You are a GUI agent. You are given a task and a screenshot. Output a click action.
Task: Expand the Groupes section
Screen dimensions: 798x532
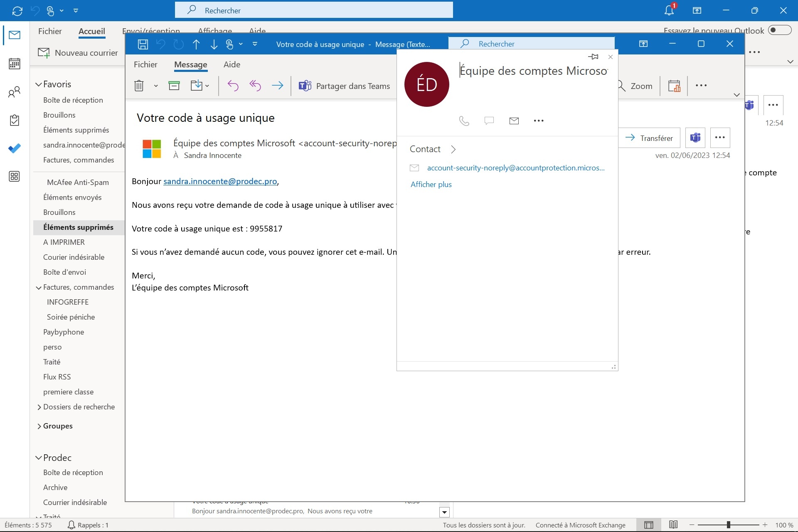(x=39, y=426)
